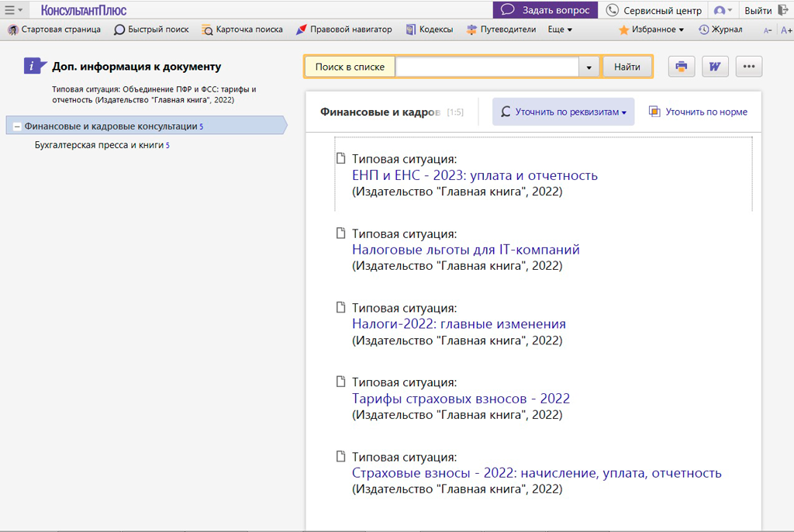Image resolution: width=794 pixels, height=532 pixels.
Task: Collapse Финансовые и кадровые консультации node
Action: (17, 126)
